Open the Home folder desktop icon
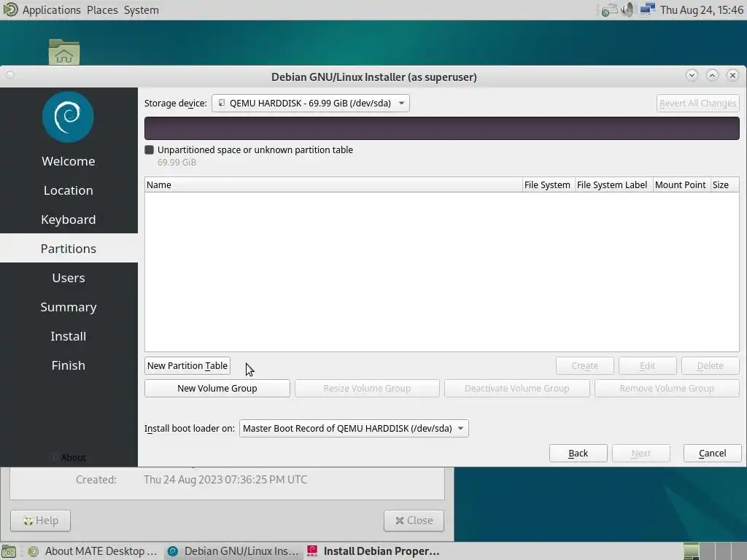Screen dimensions: 747x560 click(x=64, y=52)
